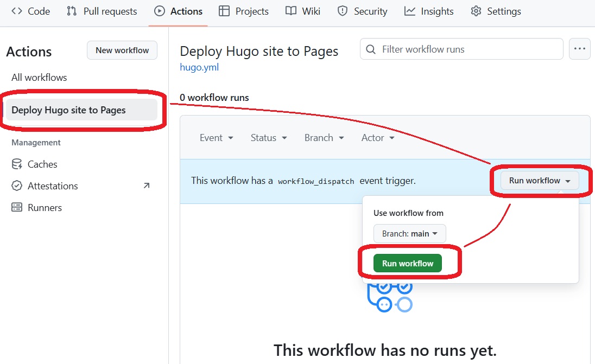The height and width of the screenshot is (364, 595).
Task: Click the Projects table icon
Action: click(224, 11)
